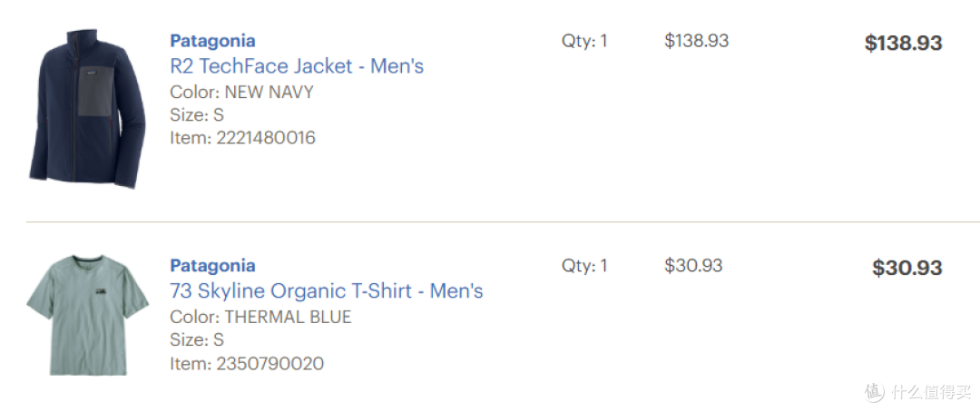Open the green Skyline T-Shirt product image
The height and width of the screenshot is (412, 980).
tap(87, 315)
